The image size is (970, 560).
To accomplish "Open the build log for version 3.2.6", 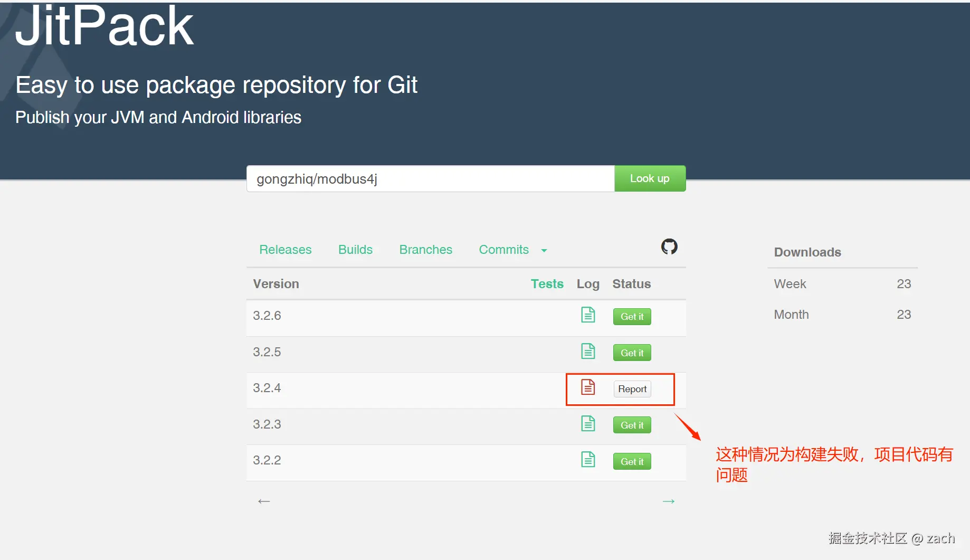I will point(588,315).
